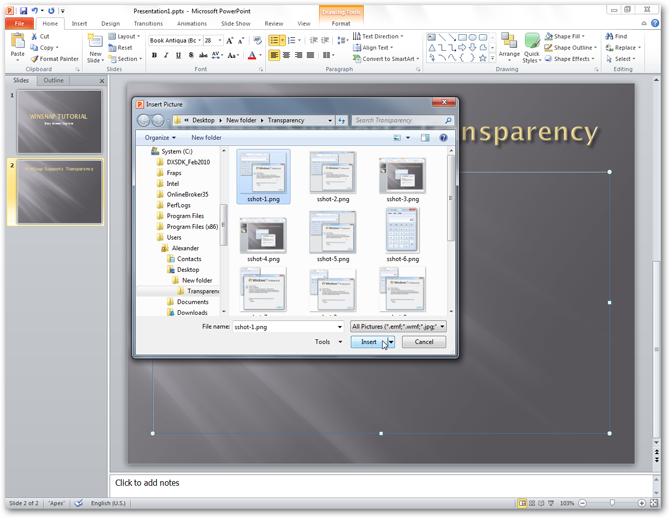This screenshot has width=670, height=518.
Task: Click Insert button in Insert Picture dialog
Action: tap(369, 342)
